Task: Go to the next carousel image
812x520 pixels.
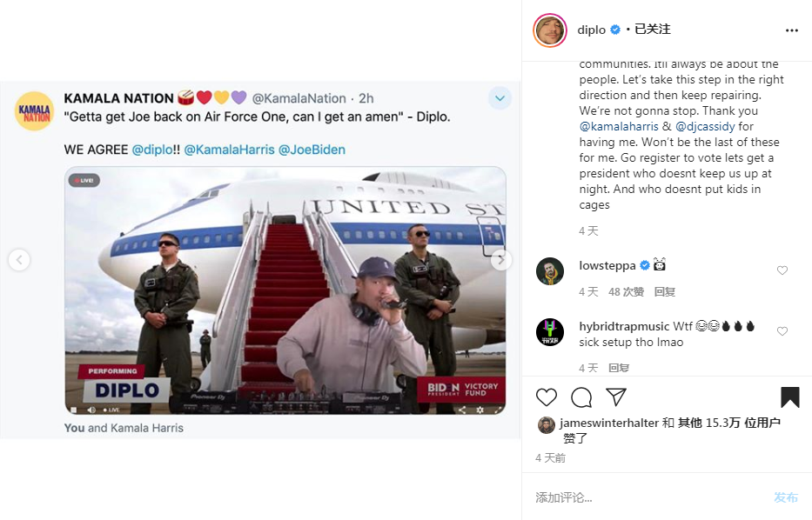Action: pos(500,260)
